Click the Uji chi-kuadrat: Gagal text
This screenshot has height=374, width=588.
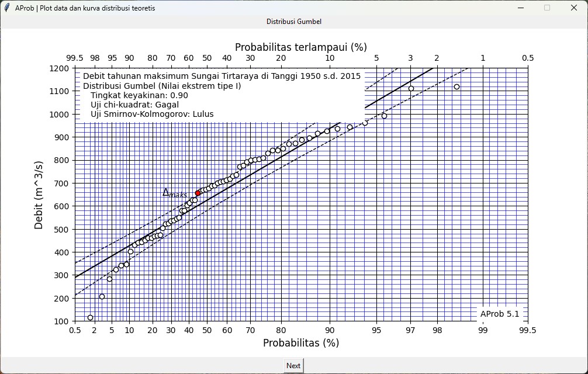point(134,105)
